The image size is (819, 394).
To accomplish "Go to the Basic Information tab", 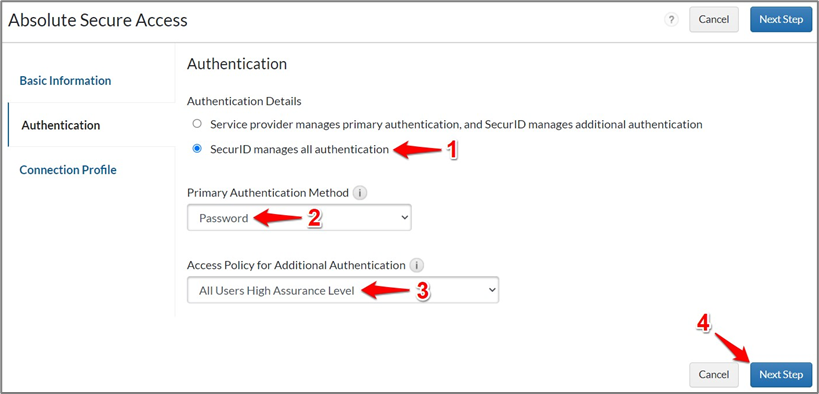I will [x=65, y=80].
